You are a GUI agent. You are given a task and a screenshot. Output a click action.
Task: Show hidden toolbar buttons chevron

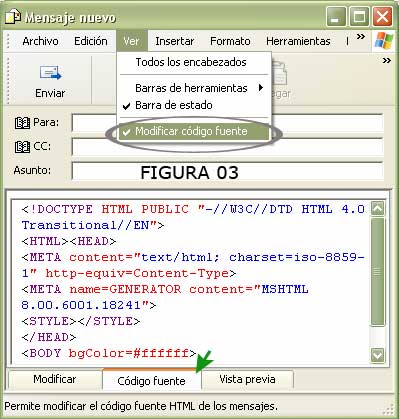click(387, 61)
